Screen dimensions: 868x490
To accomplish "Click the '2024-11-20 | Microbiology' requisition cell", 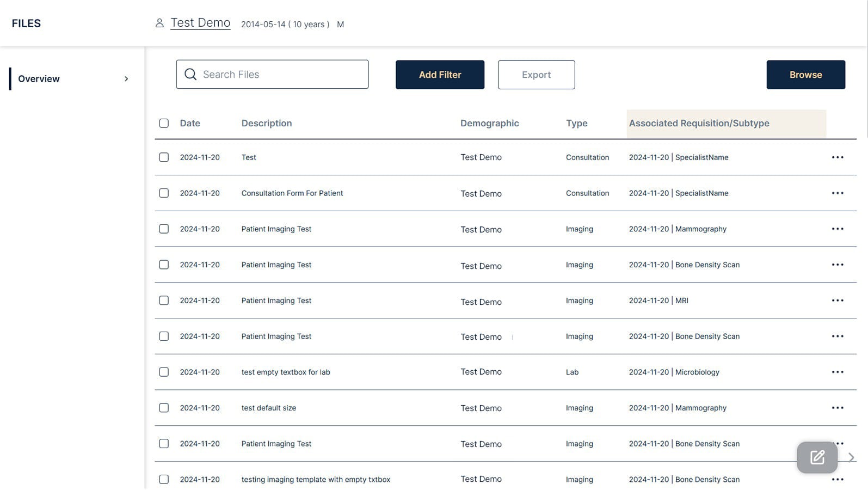I will point(674,372).
